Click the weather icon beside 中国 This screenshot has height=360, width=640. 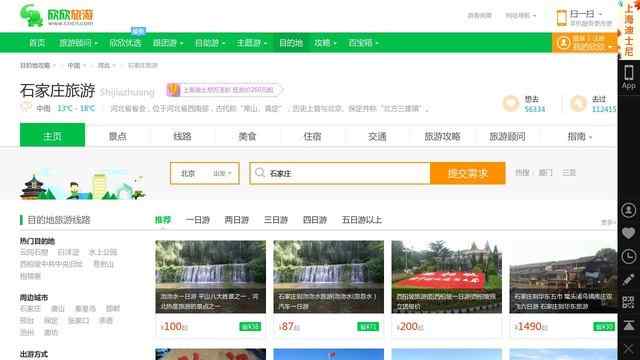(26, 108)
